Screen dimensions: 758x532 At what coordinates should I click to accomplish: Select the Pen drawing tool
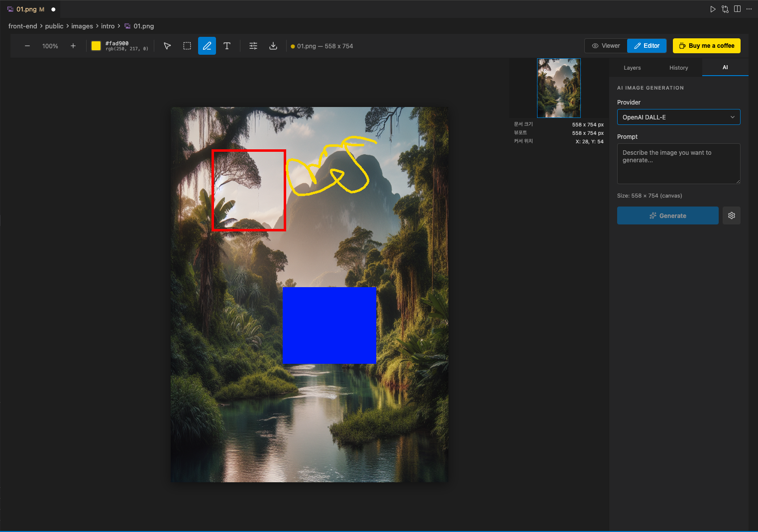click(207, 45)
